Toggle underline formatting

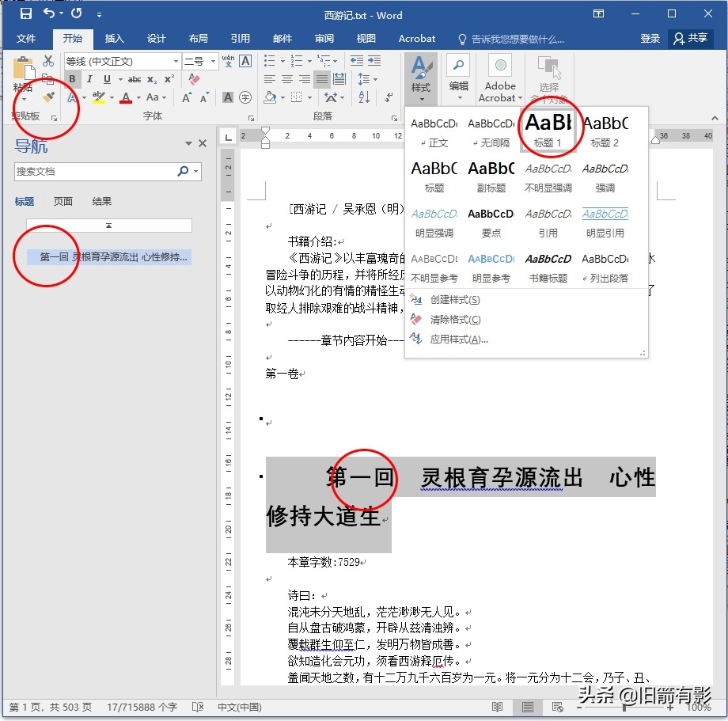pyautogui.click(x=108, y=78)
